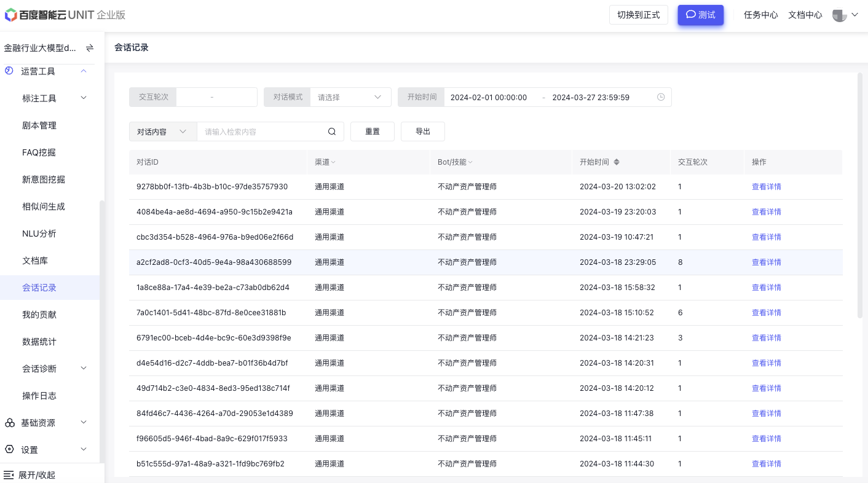The width and height of the screenshot is (868, 483).
Task: Click the project switch arrows icon
Action: click(x=90, y=47)
